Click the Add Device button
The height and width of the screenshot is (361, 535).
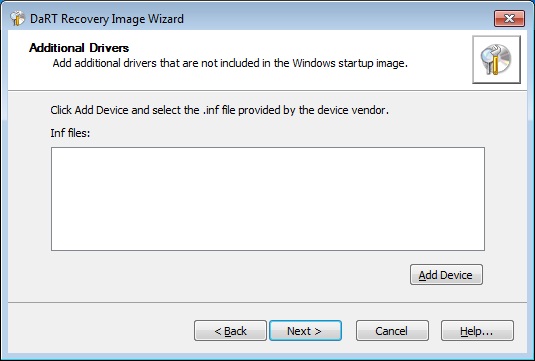coord(446,275)
